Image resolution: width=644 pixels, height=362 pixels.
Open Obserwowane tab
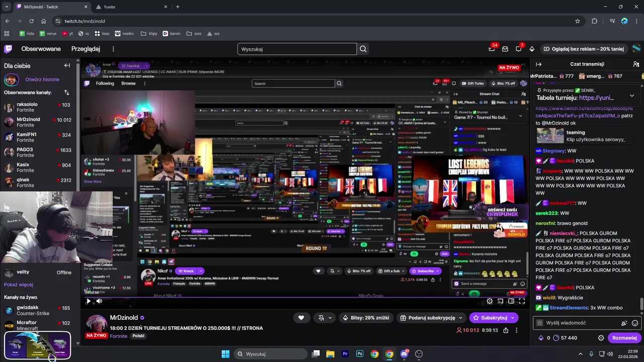(41, 49)
